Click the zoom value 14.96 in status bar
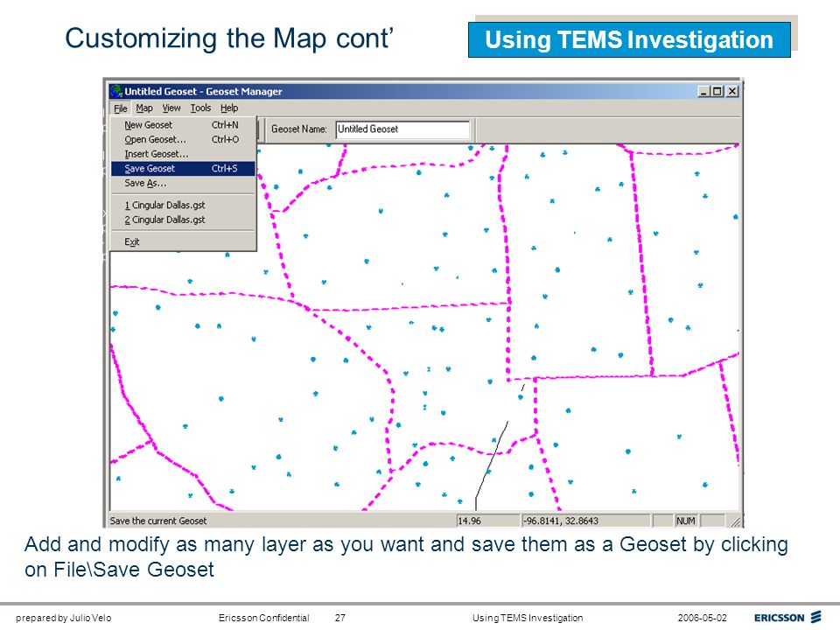This screenshot has height=630, width=840. click(488, 521)
